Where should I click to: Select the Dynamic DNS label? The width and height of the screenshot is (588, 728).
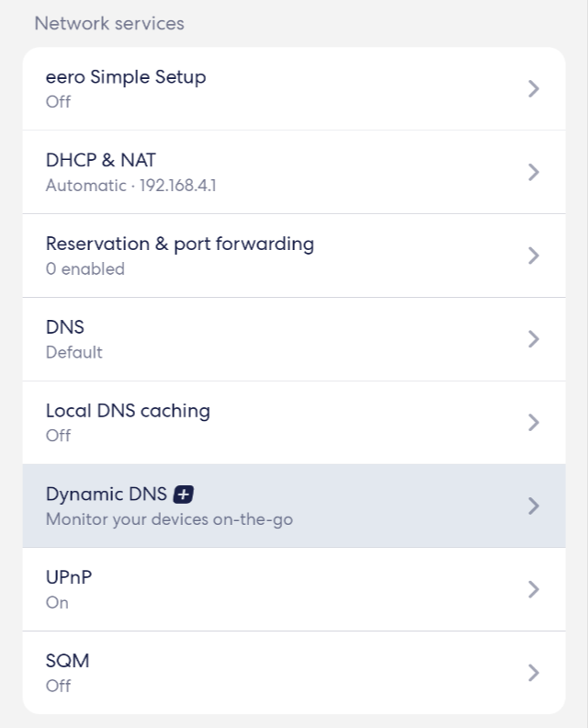tap(107, 495)
